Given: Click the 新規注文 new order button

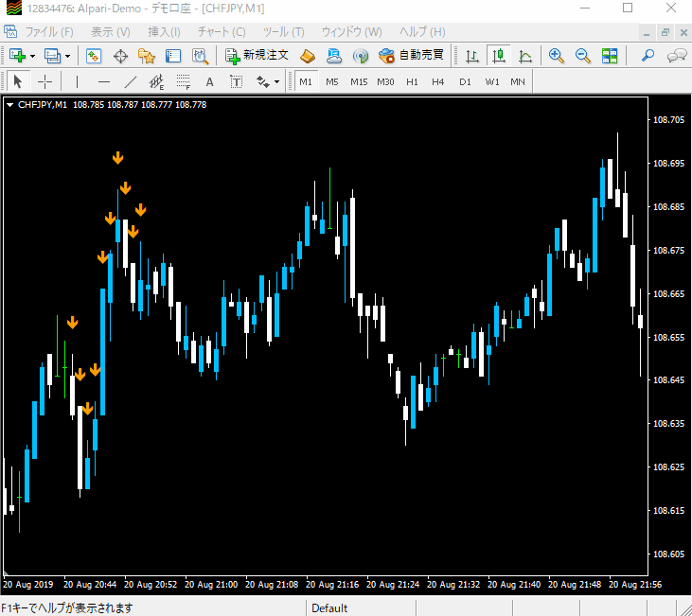Looking at the screenshot, I should tap(257, 56).
